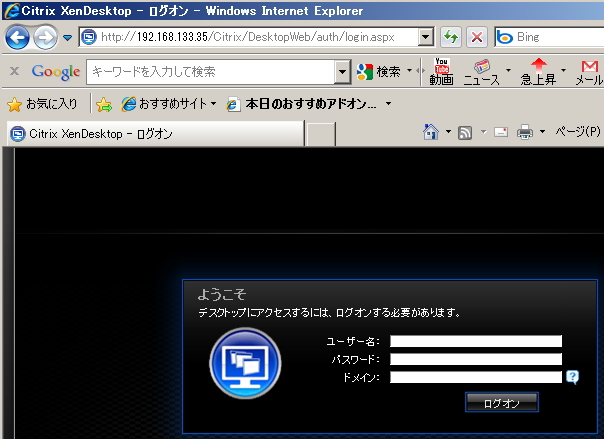Open the おすすめサイト favorites link
Image resolution: width=604 pixels, height=439 pixels.
point(168,104)
